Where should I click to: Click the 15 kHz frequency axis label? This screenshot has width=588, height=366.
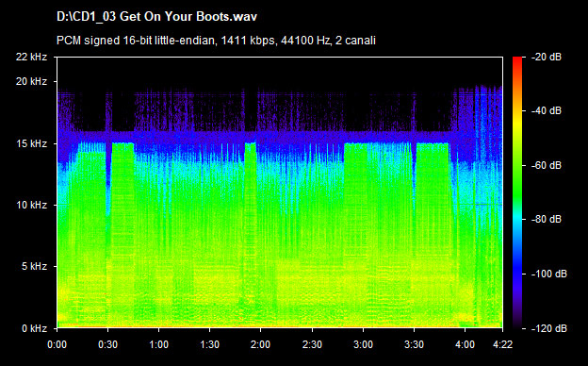pos(31,143)
